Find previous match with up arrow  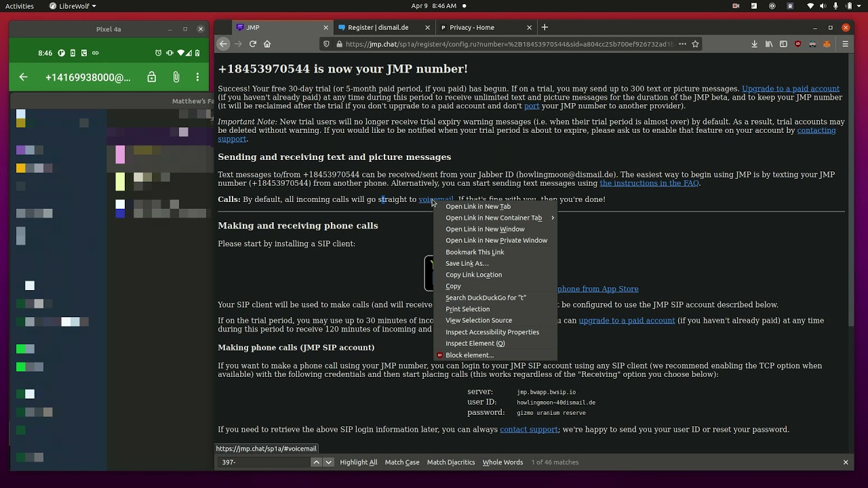[316, 462]
